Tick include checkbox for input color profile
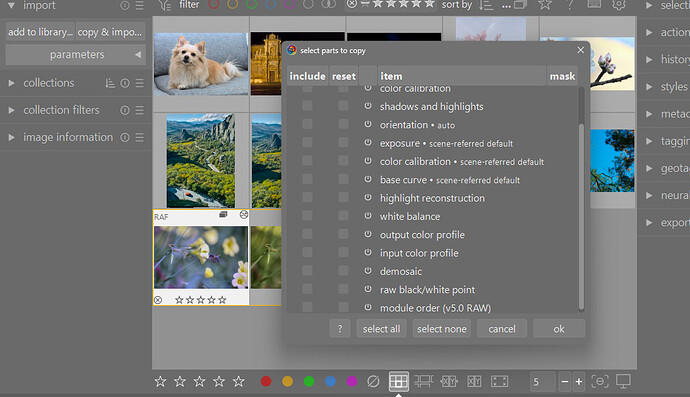This screenshot has height=397, width=690. point(308,253)
